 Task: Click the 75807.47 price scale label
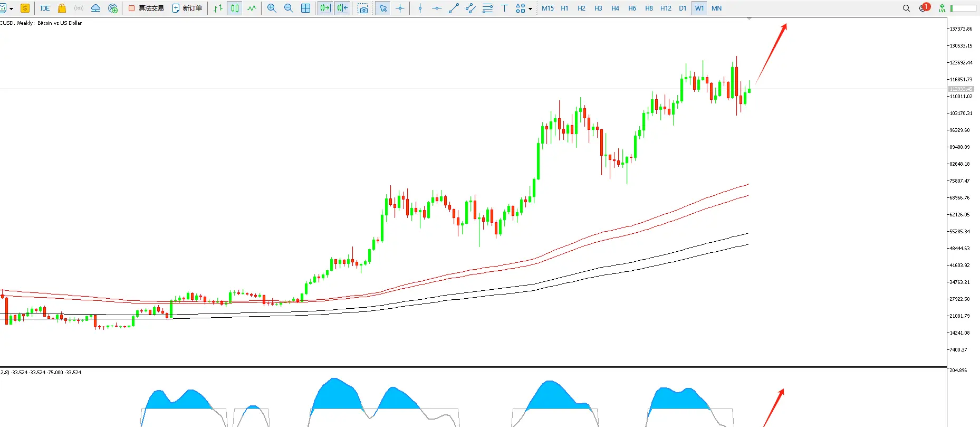click(x=959, y=181)
